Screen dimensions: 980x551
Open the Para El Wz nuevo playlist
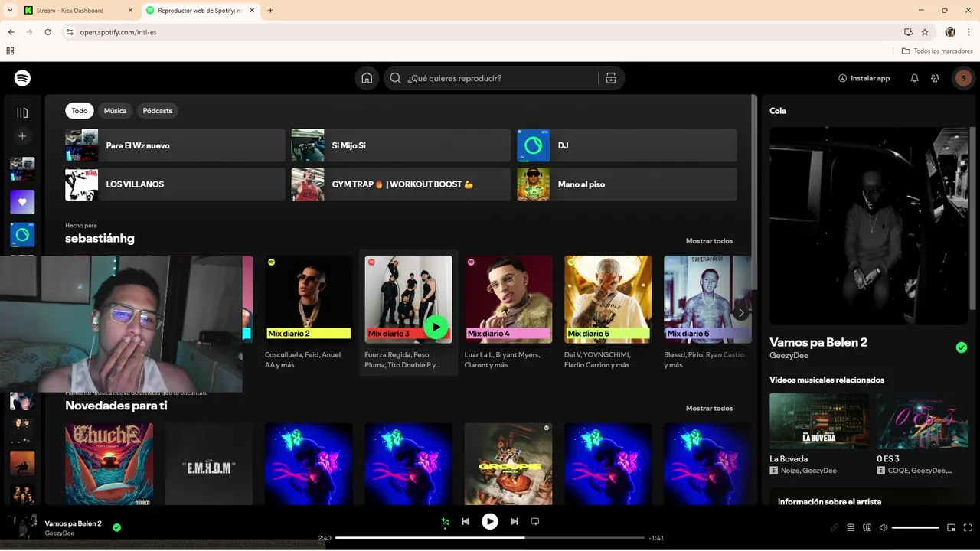[x=175, y=145]
